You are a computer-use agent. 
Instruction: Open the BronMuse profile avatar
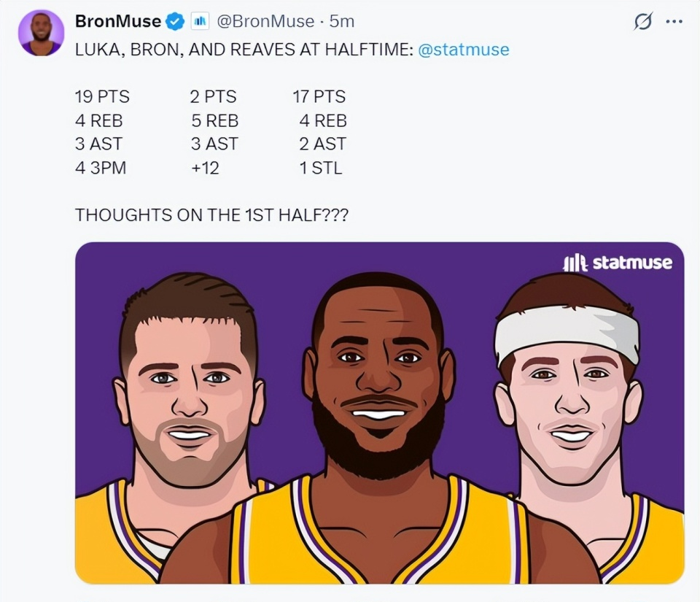click(41, 33)
